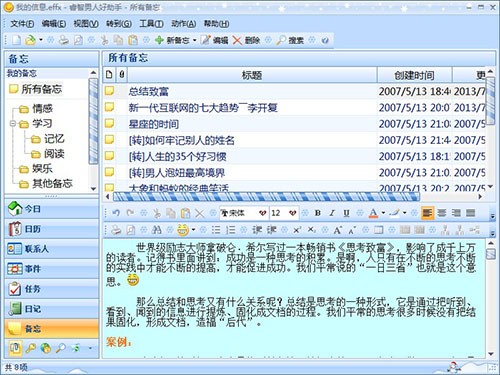This screenshot has width=500, height=375.
Task: Click the open folder icon in the main toolbar
Action: point(30,40)
